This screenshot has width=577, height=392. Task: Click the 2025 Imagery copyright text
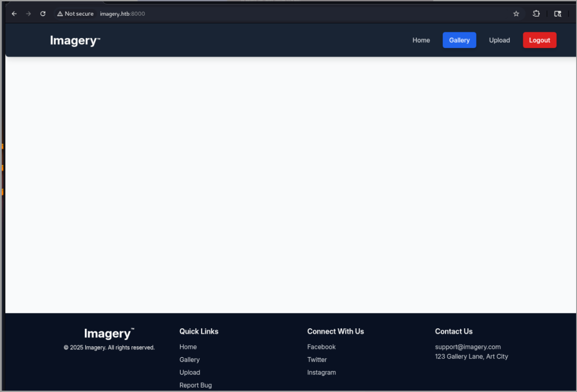click(109, 347)
